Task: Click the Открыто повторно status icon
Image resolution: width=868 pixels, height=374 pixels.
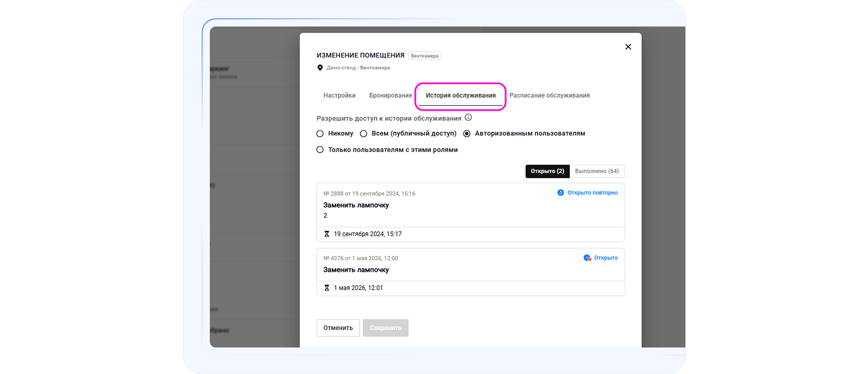Action: point(560,193)
